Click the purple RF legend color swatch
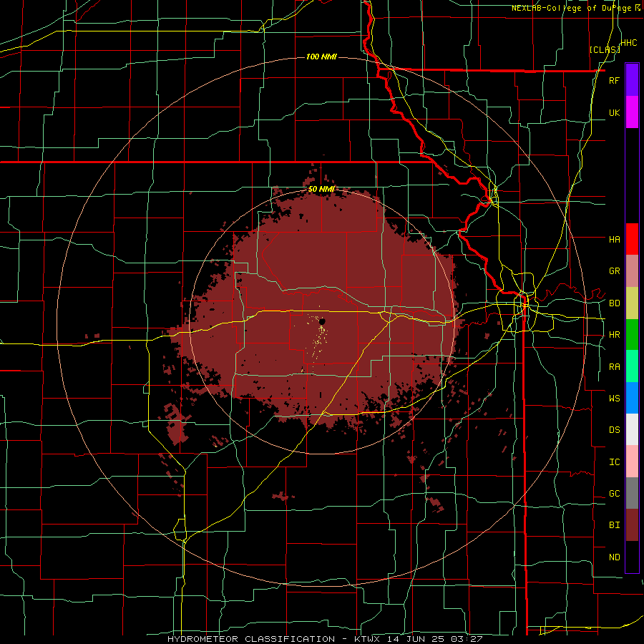The width and height of the screenshot is (644, 644). point(632,80)
